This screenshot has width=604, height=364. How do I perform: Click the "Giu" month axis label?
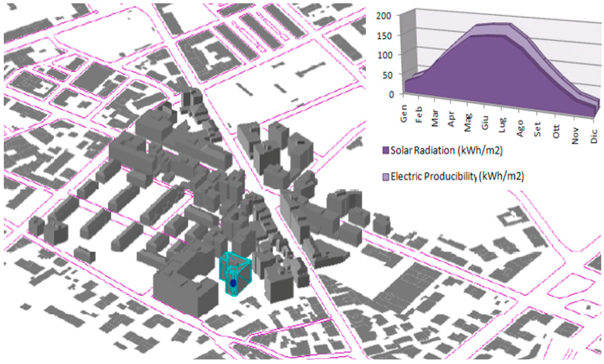(485, 122)
